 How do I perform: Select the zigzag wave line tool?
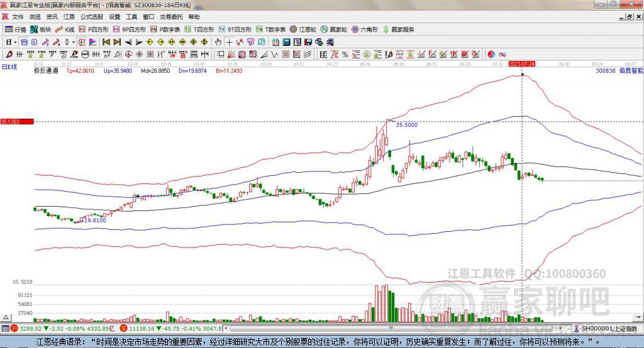tap(275, 55)
